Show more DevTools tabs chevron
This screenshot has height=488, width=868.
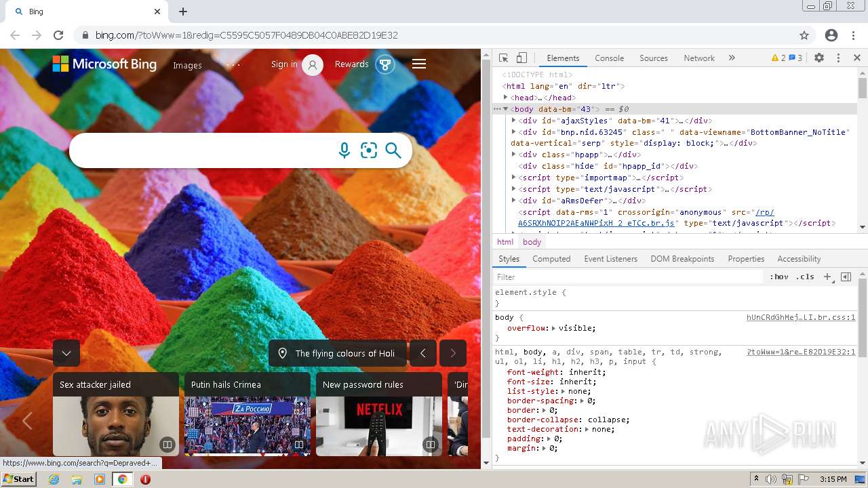732,58
